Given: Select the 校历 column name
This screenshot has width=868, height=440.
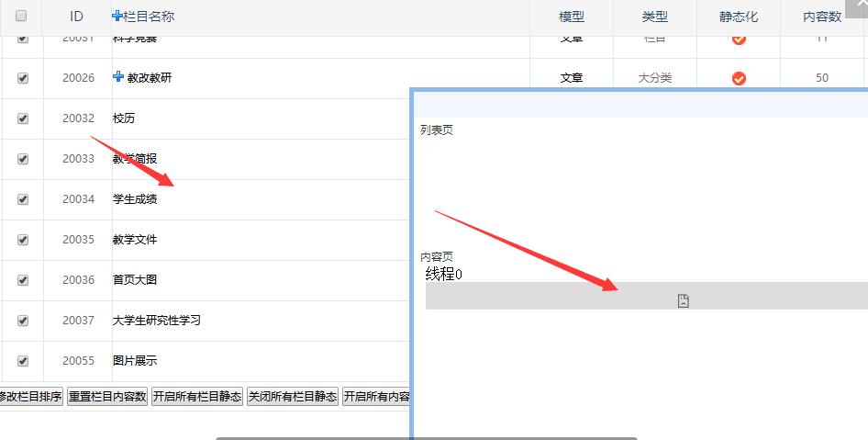Looking at the screenshot, I should pyautogui.click(x=124, y=118).
